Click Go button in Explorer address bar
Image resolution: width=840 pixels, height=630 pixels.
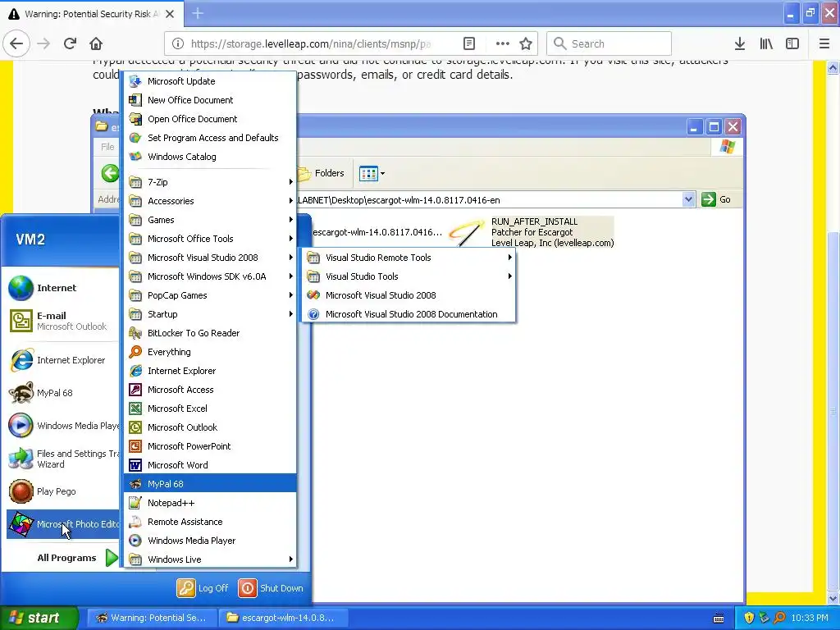click(716, 200)
